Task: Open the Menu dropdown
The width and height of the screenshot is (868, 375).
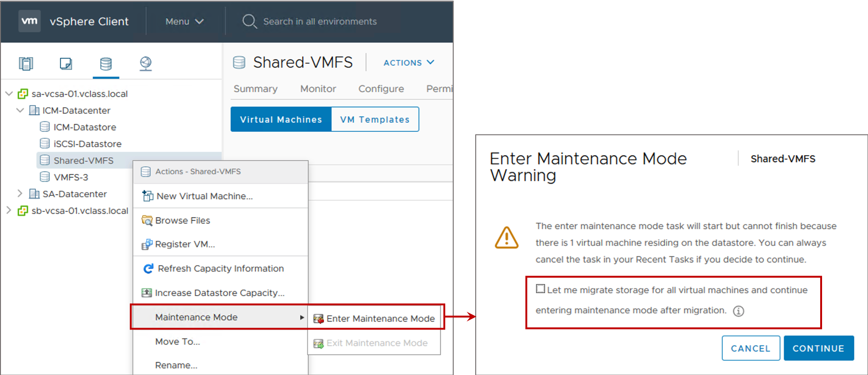Action: click(185, 22)
